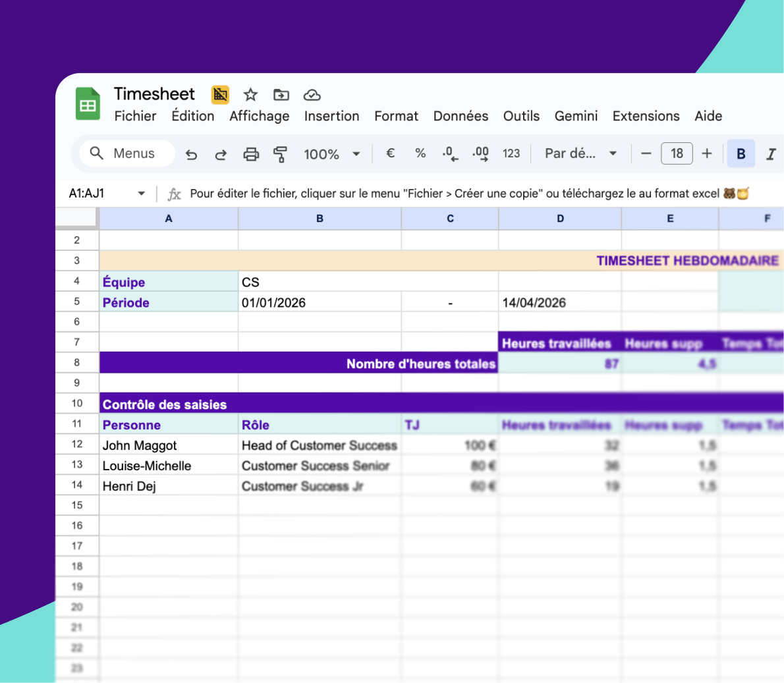The height and width of the screenshot is (683, 784).
Task: Open the 100% zoom dropdown
Action: (x=331, y=154)
